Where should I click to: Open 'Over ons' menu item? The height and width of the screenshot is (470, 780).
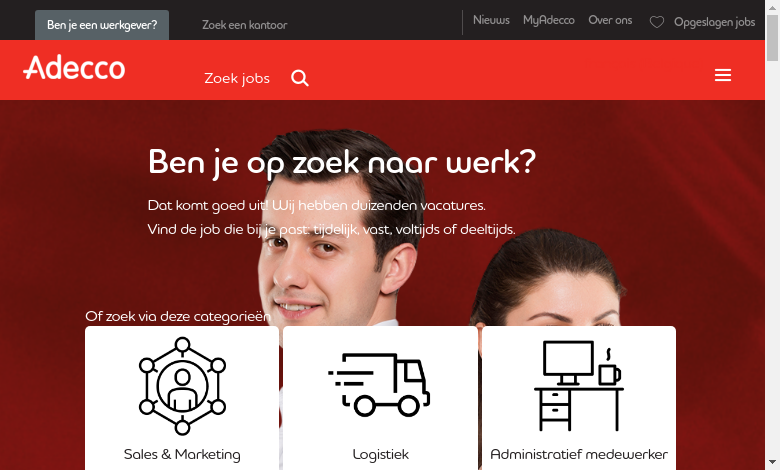click(610, 20)
